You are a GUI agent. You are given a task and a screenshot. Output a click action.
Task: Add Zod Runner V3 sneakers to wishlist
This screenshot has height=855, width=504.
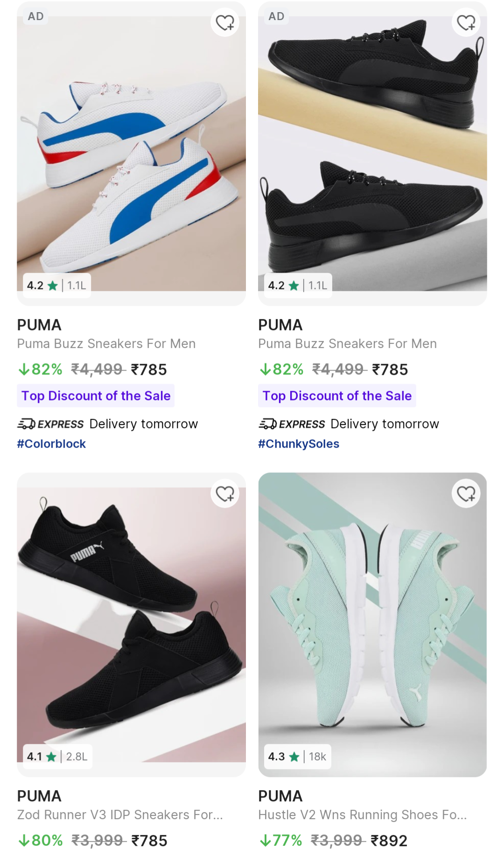[x=225, y=493]
